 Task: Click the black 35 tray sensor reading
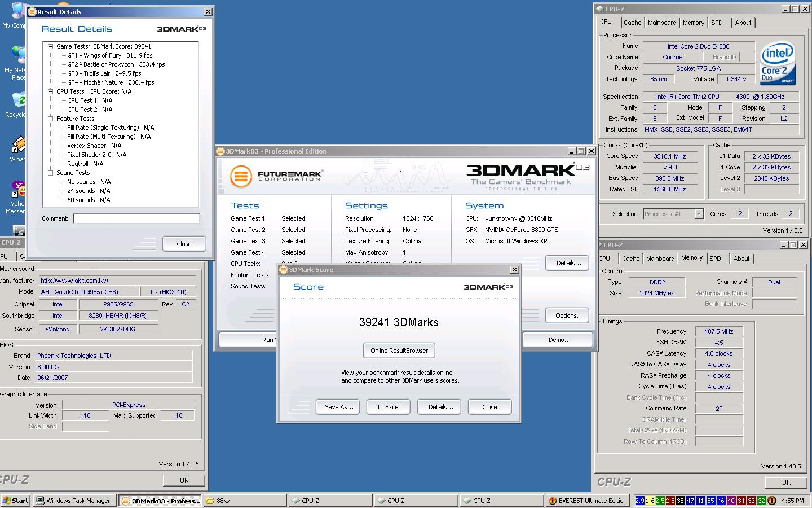click(680, 501)
